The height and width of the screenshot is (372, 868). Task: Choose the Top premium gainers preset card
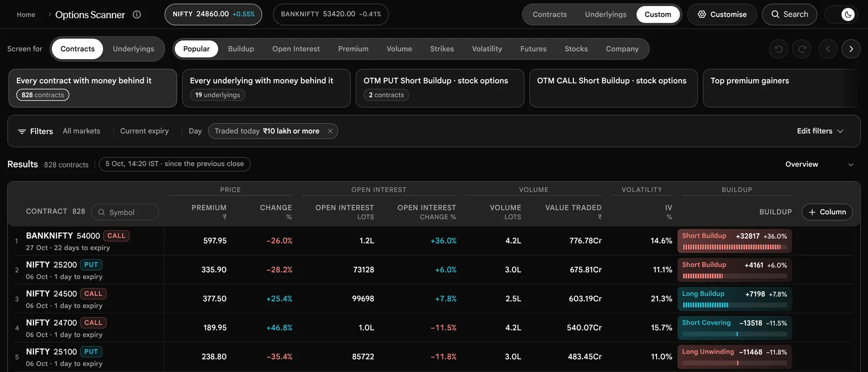point(781,88)
